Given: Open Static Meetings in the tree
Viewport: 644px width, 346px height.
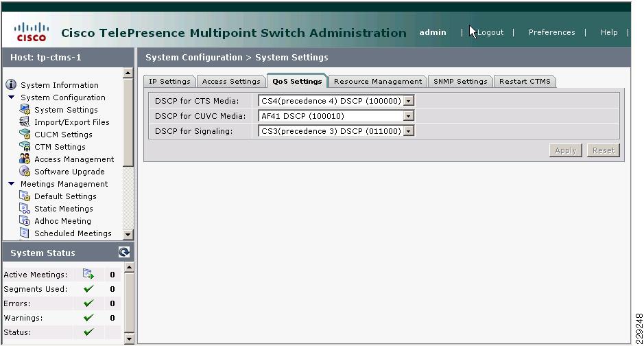Looking at the screenshot, I should [64, 208].
